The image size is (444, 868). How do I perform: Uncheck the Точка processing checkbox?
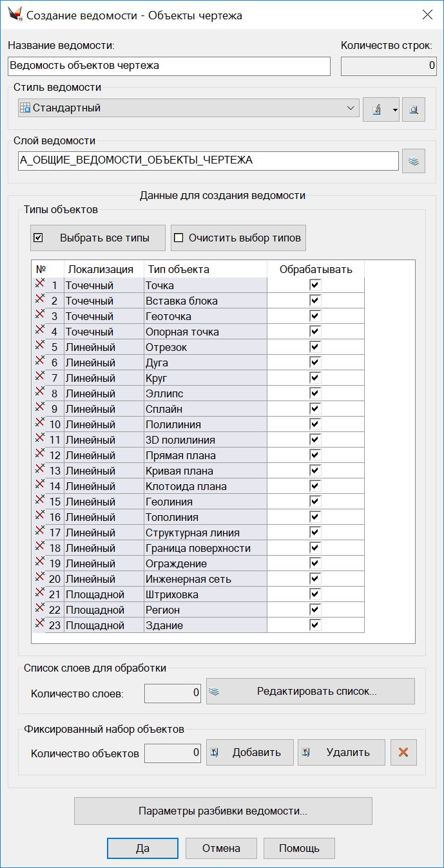pyautogui.click(x=315, y=285)
